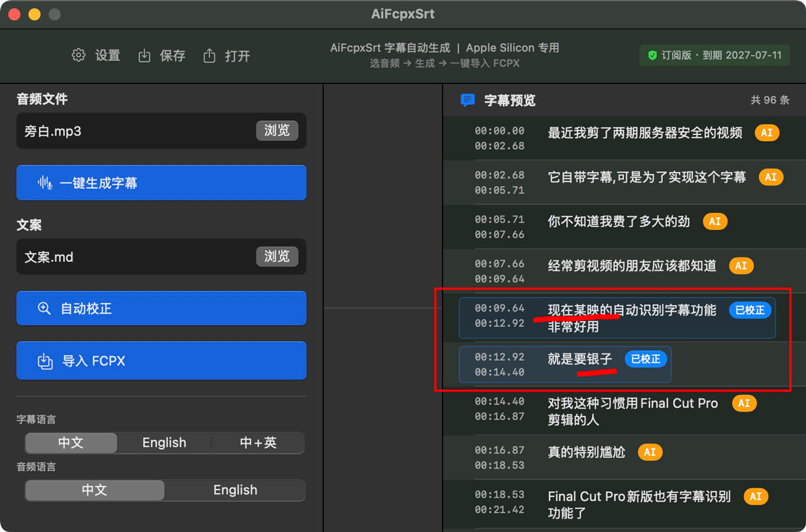806x532 pixels.
Task: Browse for script file next to 文案.md
Action: (x=277, y=256)
